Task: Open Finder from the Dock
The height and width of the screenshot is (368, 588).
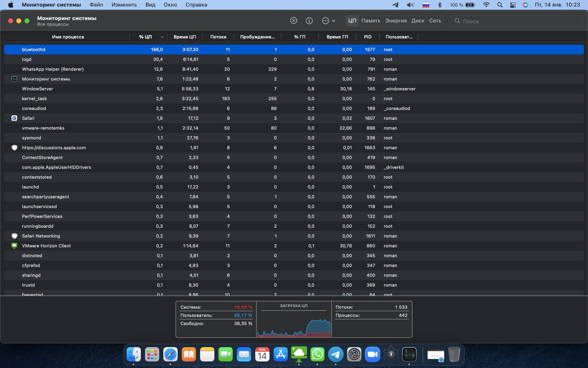Action: coord(134,354)
